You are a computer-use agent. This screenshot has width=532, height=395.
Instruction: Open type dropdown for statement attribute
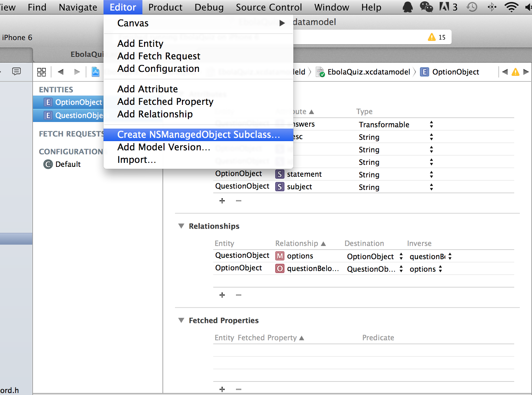431,174
